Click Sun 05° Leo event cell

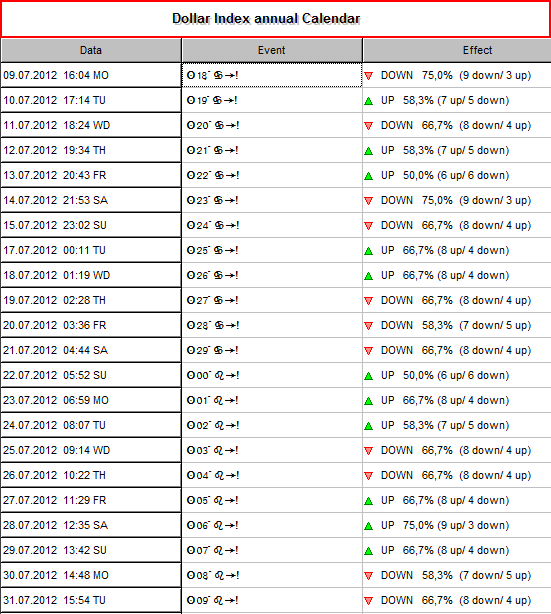tap(272, 500)
